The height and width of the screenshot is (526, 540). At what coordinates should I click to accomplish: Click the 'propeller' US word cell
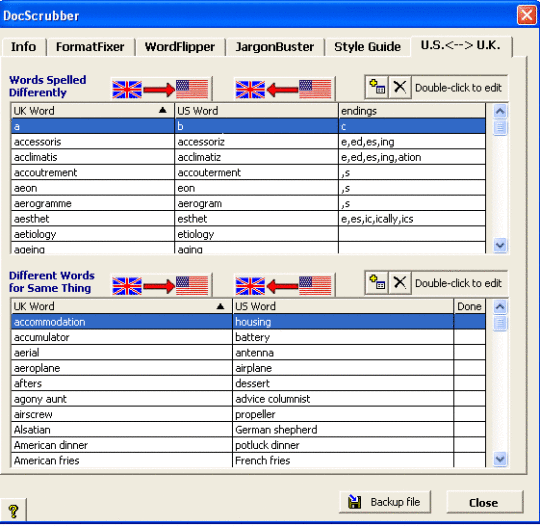click(343, 414)
